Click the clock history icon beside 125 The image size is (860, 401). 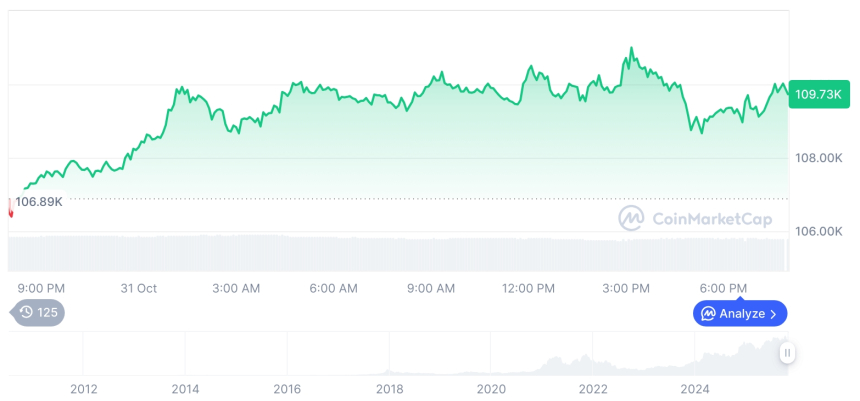tap(26, 312)
